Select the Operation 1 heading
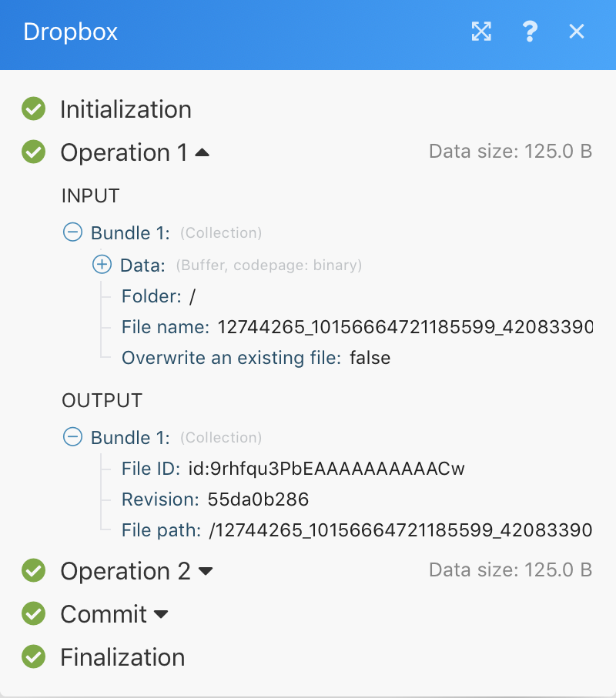Screen dimensions: 616x698 point(124,152)
